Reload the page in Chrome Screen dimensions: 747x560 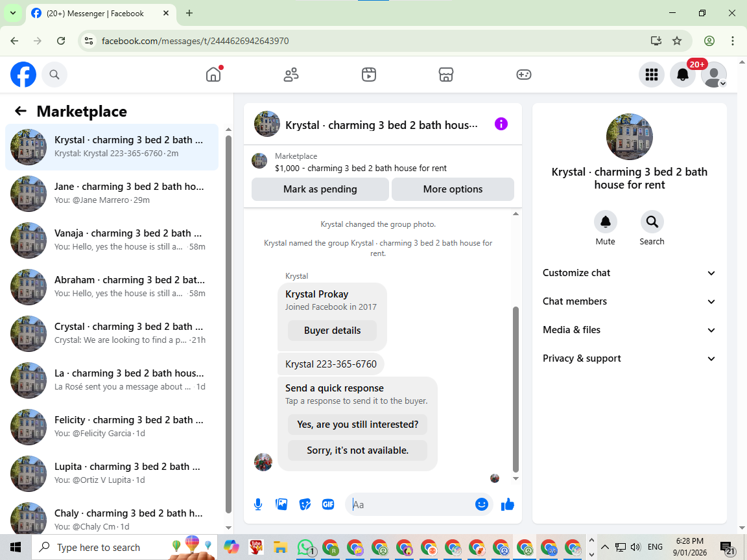(x=61, y=41)
